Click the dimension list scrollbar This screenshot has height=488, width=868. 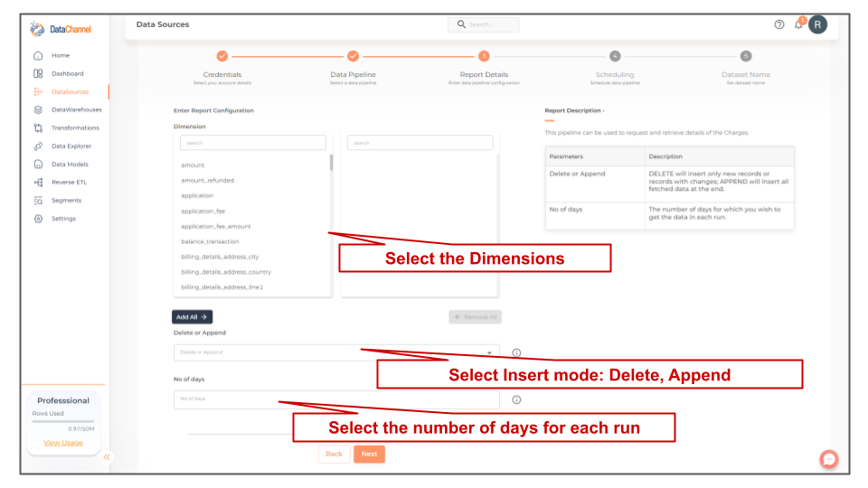coord(331,163)
